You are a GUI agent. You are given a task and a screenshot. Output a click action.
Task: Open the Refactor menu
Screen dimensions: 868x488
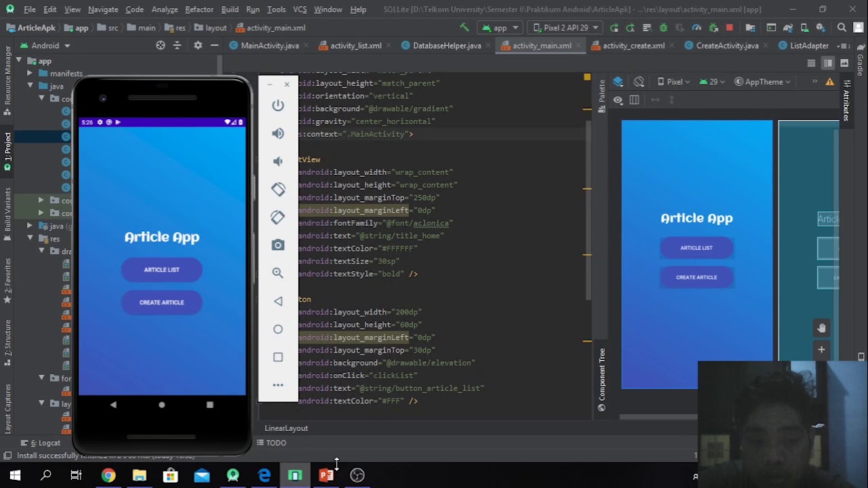[199, 9]
